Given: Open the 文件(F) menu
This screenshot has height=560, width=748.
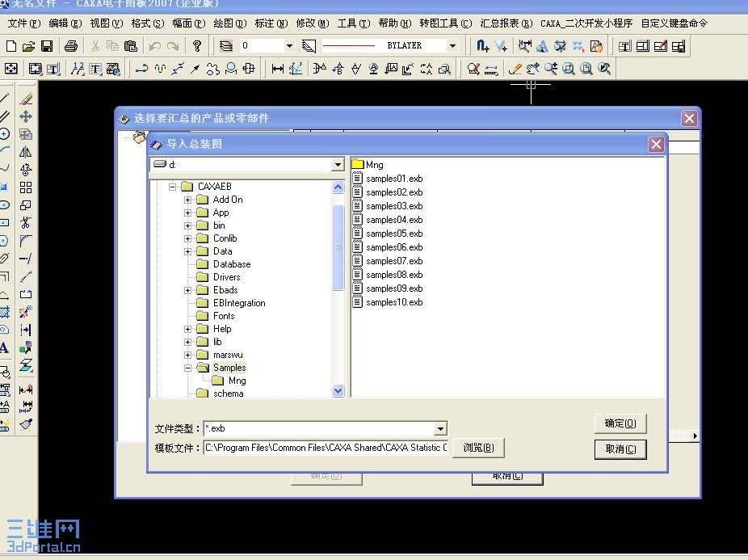Looking at the screenshot, I should [x=24, y=23].
